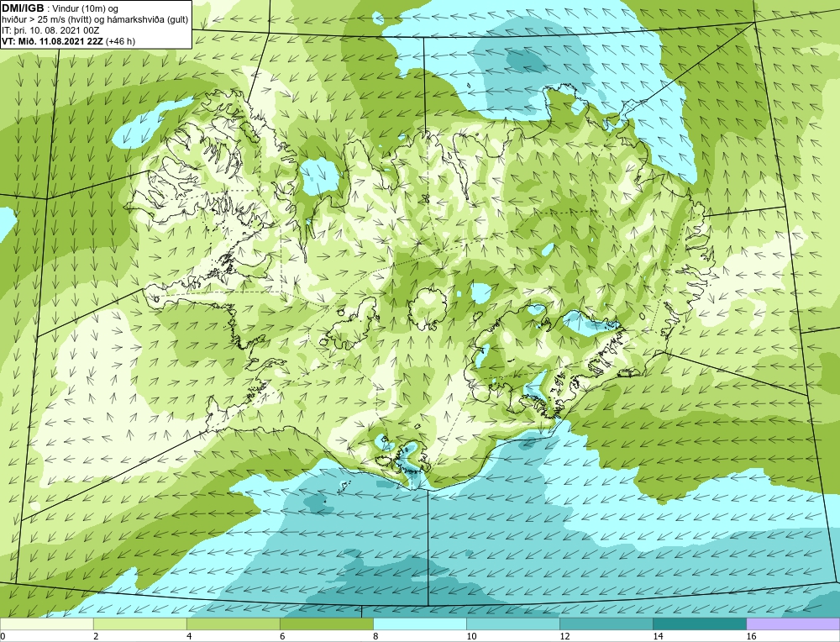Click the legend value label '12'
Screen dimensions: 840x642
[564, 636]
